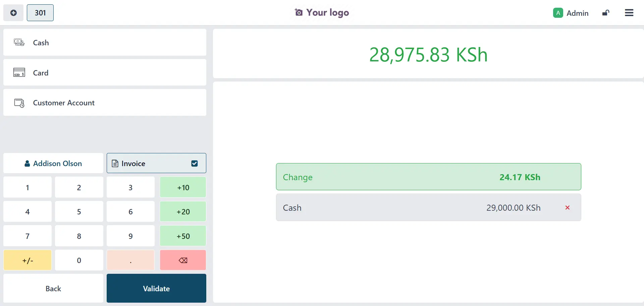Add +50 to the payment amount
This screenshot has height=306, width=644.
[x=183, y=236]
